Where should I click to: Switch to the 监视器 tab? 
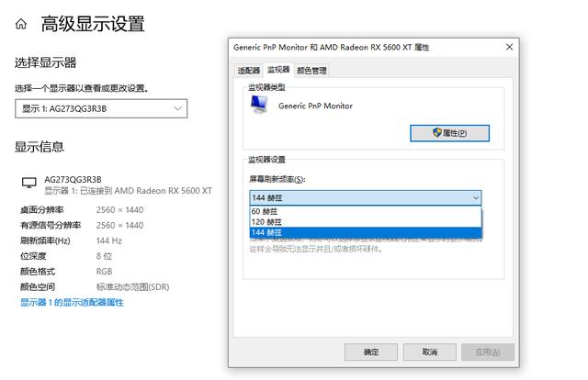tap(278, 70)
